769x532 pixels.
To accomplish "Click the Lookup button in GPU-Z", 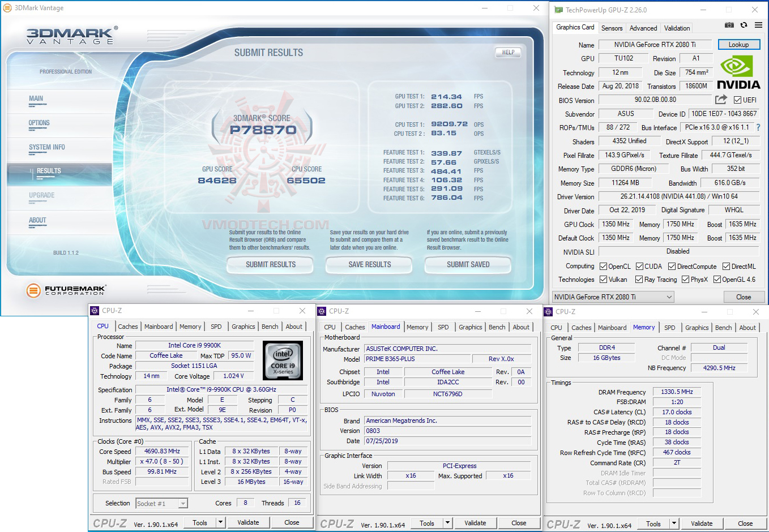I will [739, 44].
